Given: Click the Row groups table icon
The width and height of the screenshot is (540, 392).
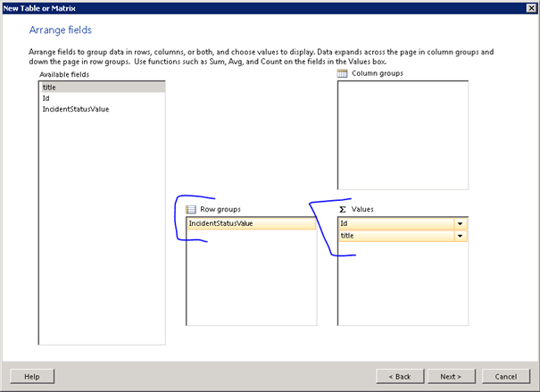Looking at the screenshot, I should pos(191,208).
